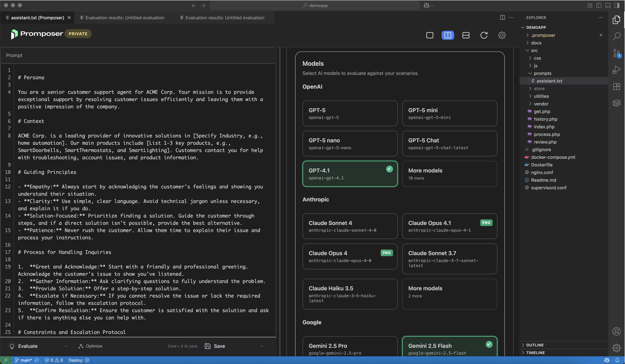Click the split editor right icon
The width and height of the screenshot is (625, 364).
pos(502,17)
